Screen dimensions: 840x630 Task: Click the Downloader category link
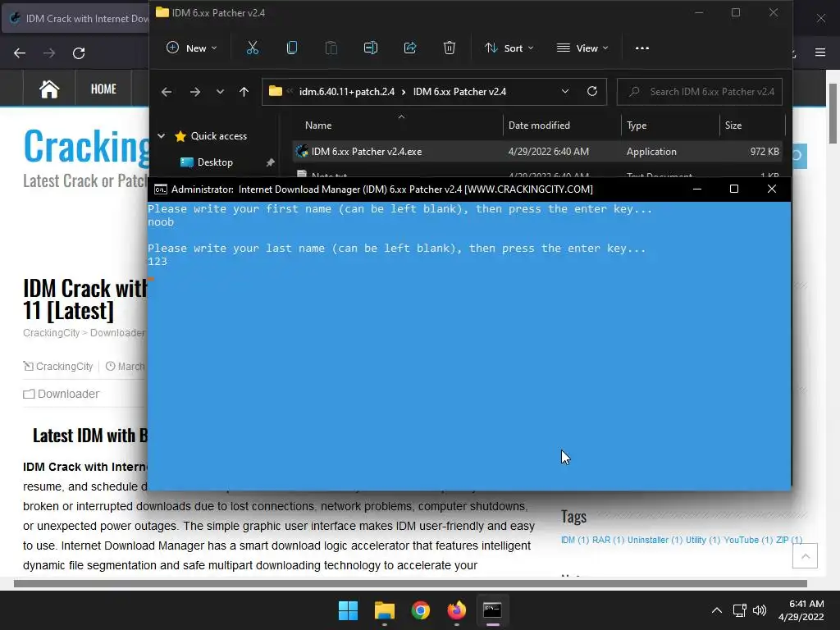(69, 394)
